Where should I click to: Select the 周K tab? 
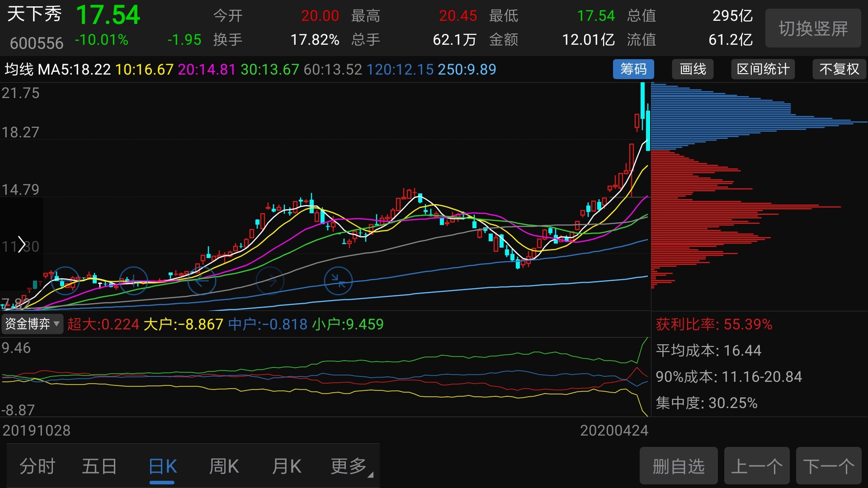pos(224,466)
